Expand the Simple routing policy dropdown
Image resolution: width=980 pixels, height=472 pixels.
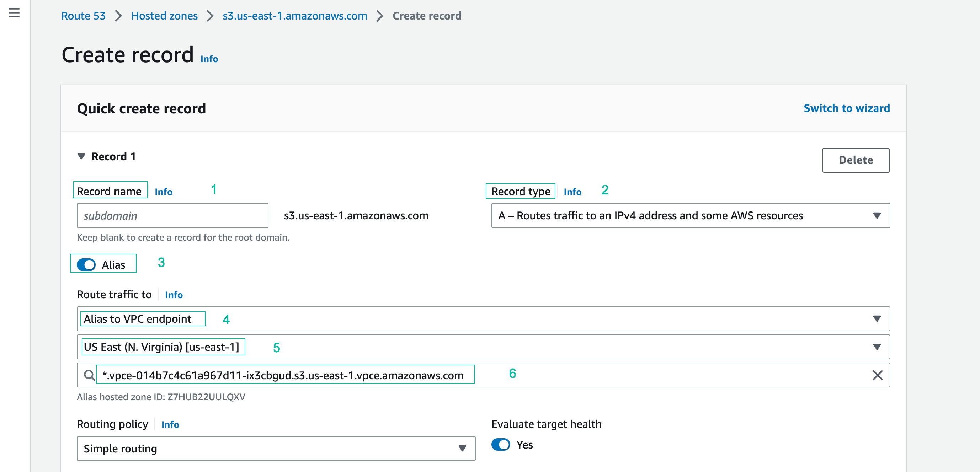point(276,449)
